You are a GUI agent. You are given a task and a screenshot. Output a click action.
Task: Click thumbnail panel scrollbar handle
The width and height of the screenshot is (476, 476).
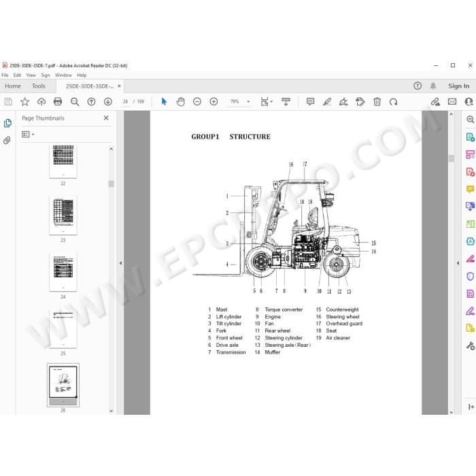pos(111,184)
